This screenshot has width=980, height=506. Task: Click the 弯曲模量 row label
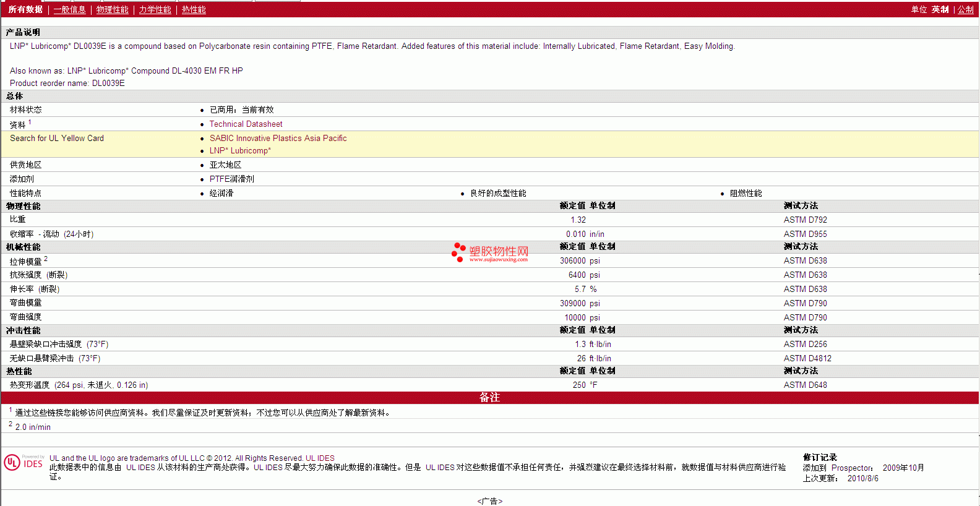pos(25,302)
